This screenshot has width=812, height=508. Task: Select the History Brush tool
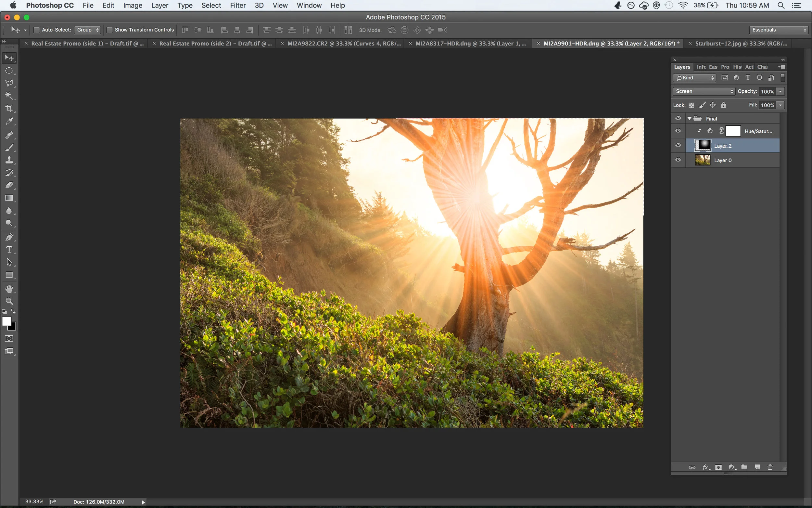[9, 173]
